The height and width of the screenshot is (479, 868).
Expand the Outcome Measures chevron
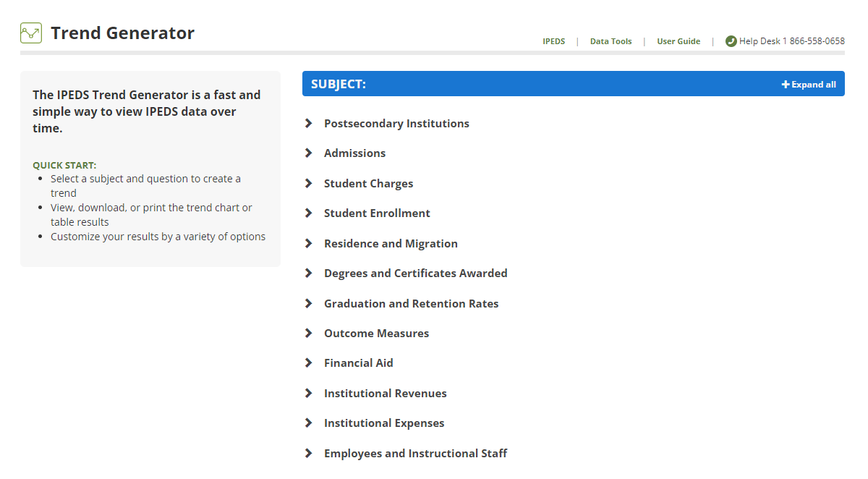coord(309,333)
